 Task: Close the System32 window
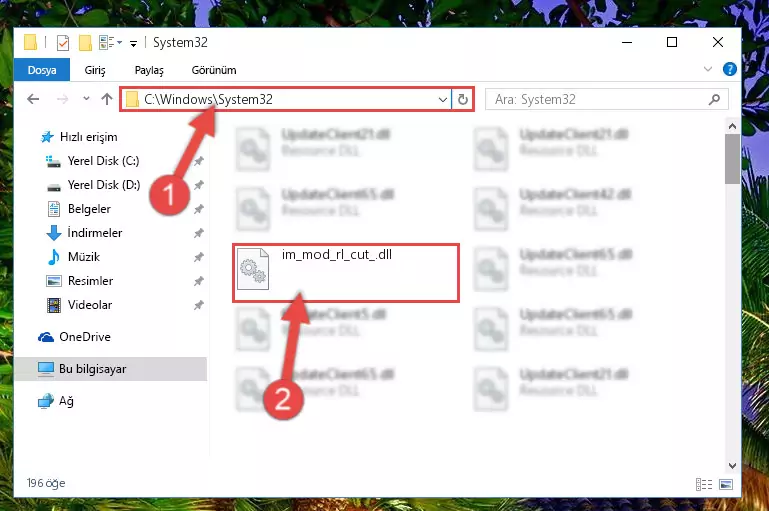(718, 42)
